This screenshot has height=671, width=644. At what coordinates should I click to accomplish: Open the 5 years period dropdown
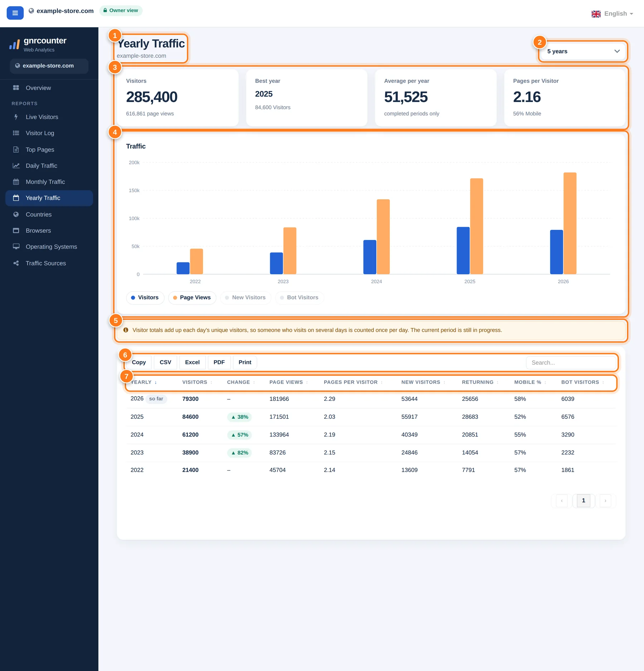tap(583, 51)
